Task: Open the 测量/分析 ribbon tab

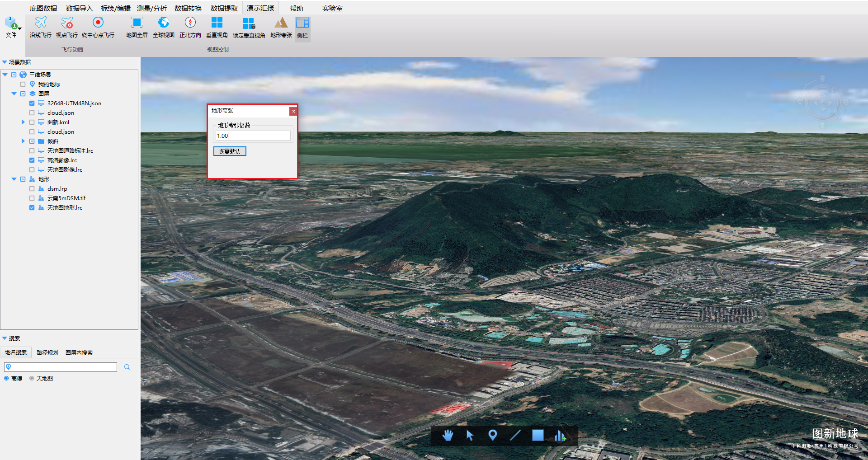Action: (x=151, y=8)
